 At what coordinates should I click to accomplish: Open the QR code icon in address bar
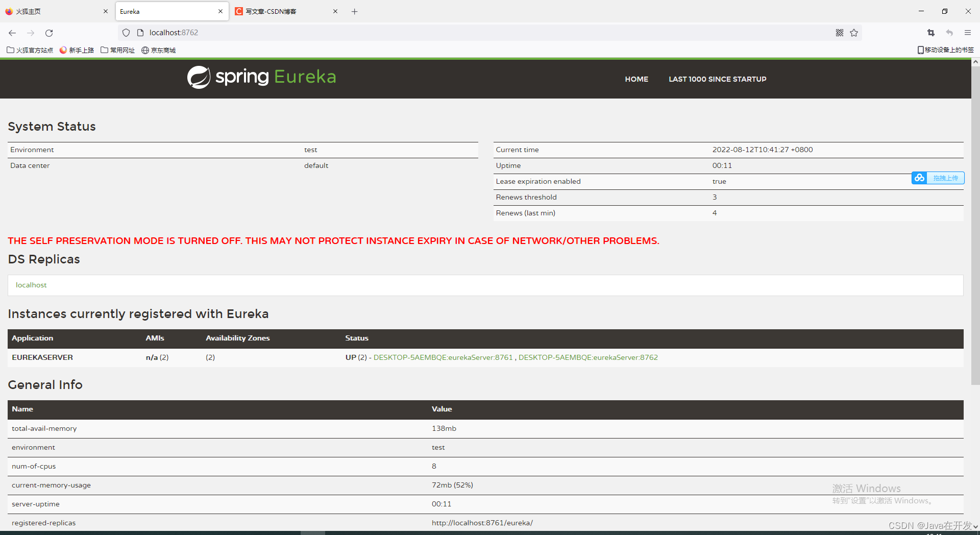[840, 33]
